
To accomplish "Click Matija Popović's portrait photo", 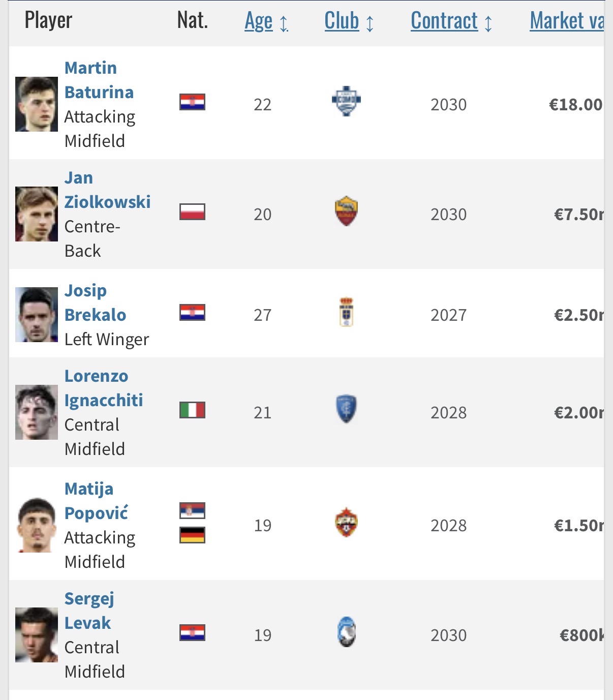I will 37,525.
